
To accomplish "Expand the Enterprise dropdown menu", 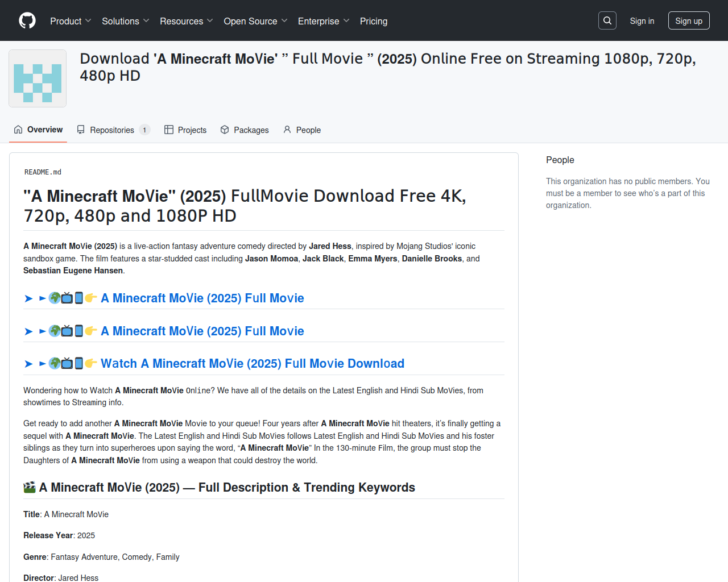I will pos(324,21).
